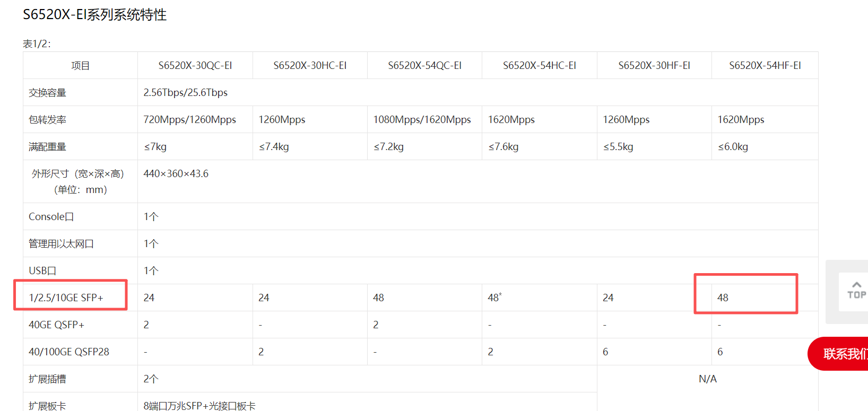The height and width of the screenshot is (411, 868).
Task: Click the 440×360×43.6 dimensions value
Action: pos(176,173)
